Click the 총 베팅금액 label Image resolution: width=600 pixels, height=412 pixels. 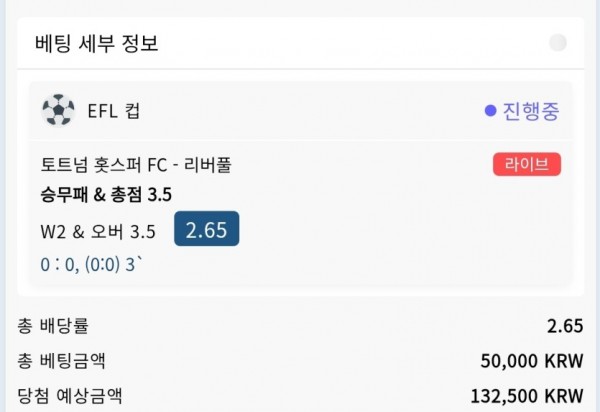(x=61, y=361)
